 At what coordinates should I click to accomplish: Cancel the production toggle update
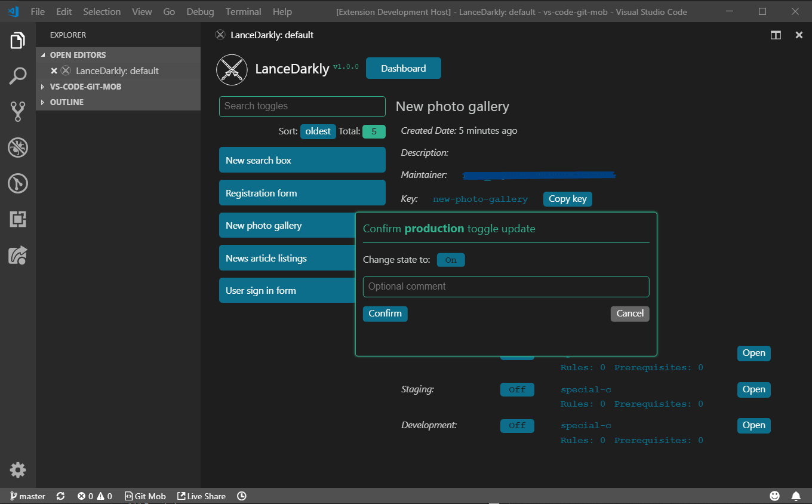630,314
